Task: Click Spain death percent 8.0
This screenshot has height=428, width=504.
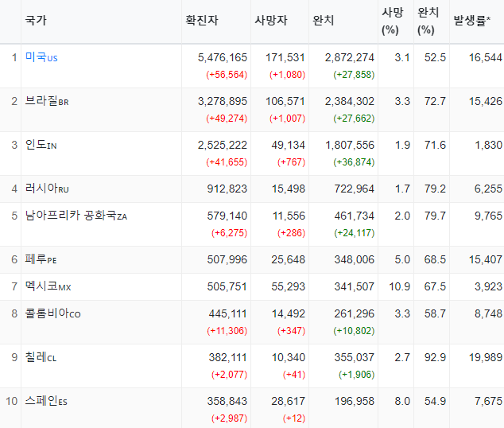Action: point(402,401)
